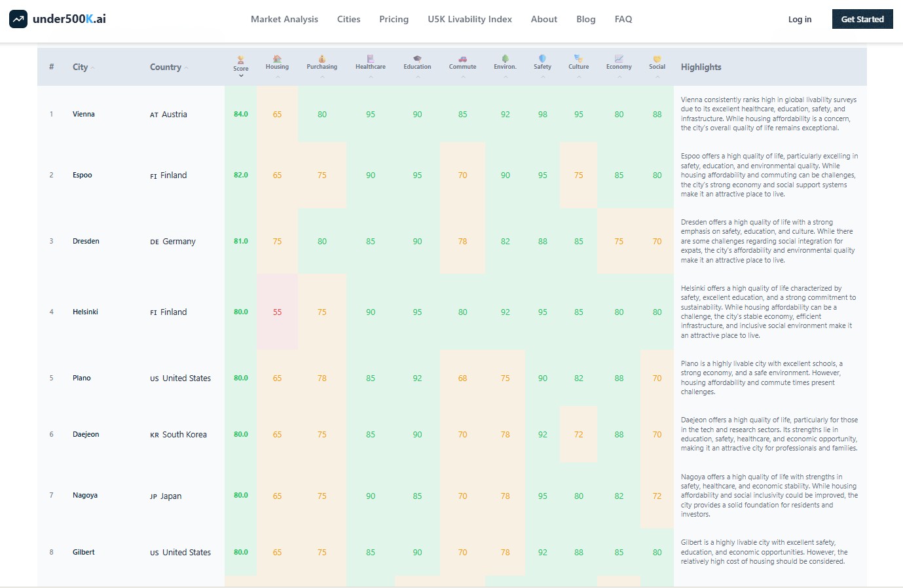Viewport: 903px width, 588px height.
Task: Open the Market Analysis menu item
Action: coord(284,19)
